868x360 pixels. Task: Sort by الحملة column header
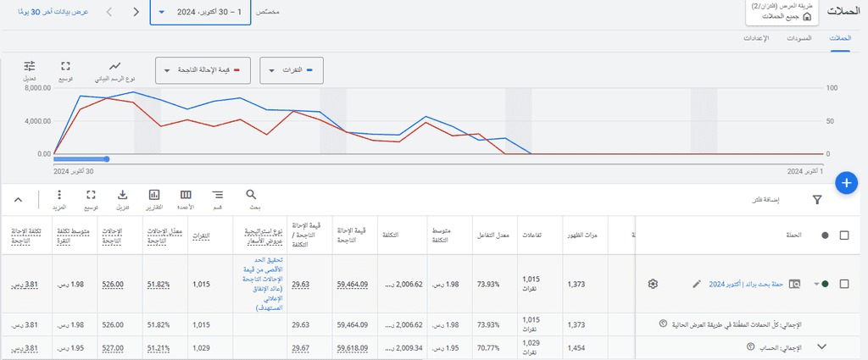click(x=795, y=235)
